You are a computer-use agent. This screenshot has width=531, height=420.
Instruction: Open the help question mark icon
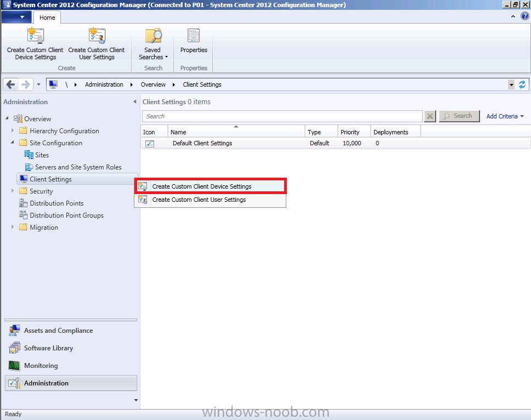[x=524, y=16]
